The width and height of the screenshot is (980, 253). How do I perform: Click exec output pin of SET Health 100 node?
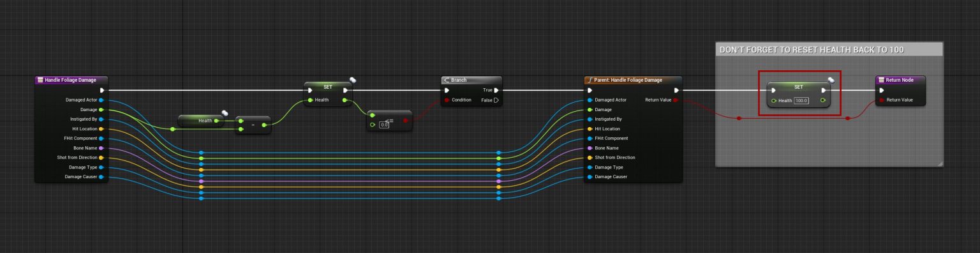(x=824, y=90)
